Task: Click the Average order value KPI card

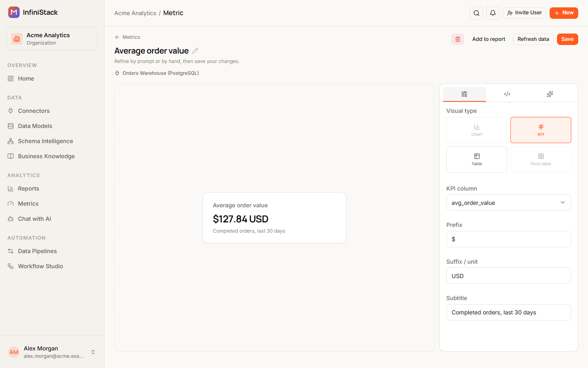Action: pos(274,218)
